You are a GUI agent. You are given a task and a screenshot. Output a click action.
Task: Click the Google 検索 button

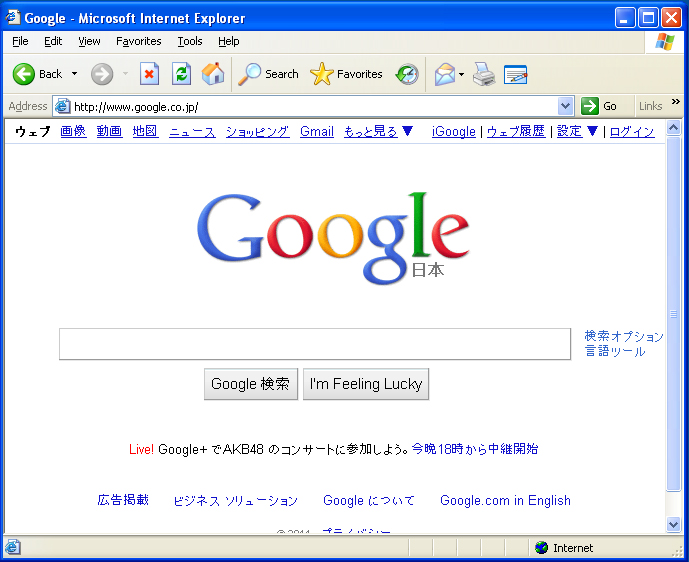point(251,384)
